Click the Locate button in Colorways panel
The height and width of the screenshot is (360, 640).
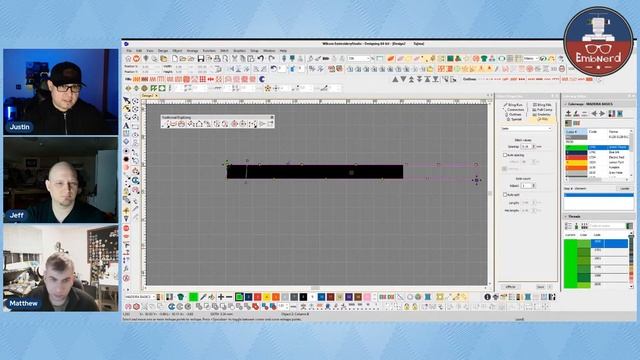click(x=625, y=189)
